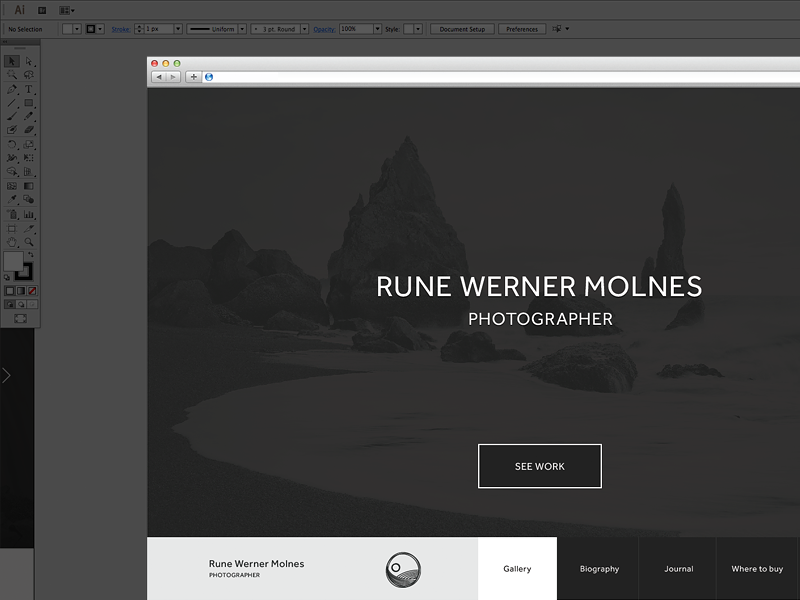The width and height of the screenshot is (800, 600).
Task: Switch fill color to None
Action: 32,290
